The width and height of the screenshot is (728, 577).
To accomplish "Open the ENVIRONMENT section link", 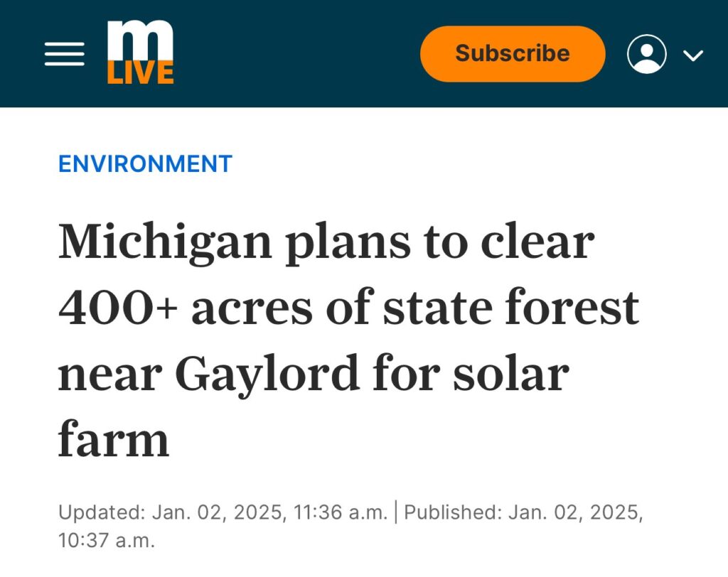I will tap(145, 164).
